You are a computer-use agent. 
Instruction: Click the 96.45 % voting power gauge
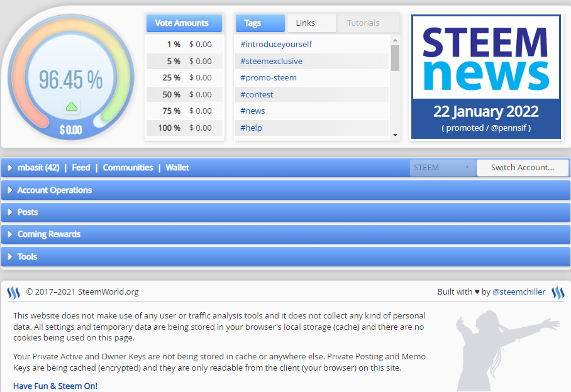tap(71, 77)
